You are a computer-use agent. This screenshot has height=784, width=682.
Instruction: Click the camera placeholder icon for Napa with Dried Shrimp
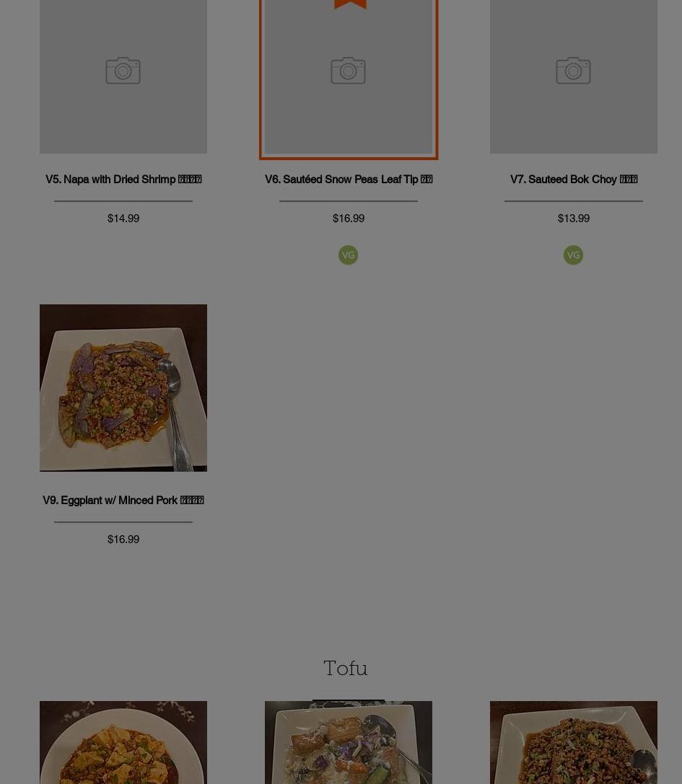[x=123, y=71]
